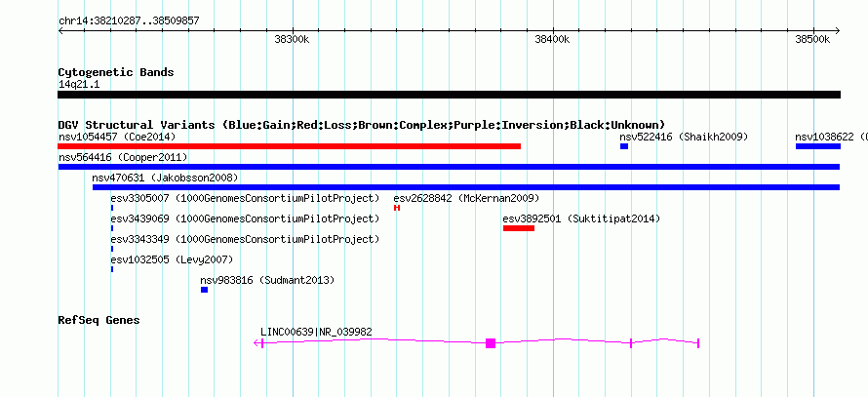
Task: Open the esv3892501 (Suktitipat2014) label
Action: (x=581, y=219)
